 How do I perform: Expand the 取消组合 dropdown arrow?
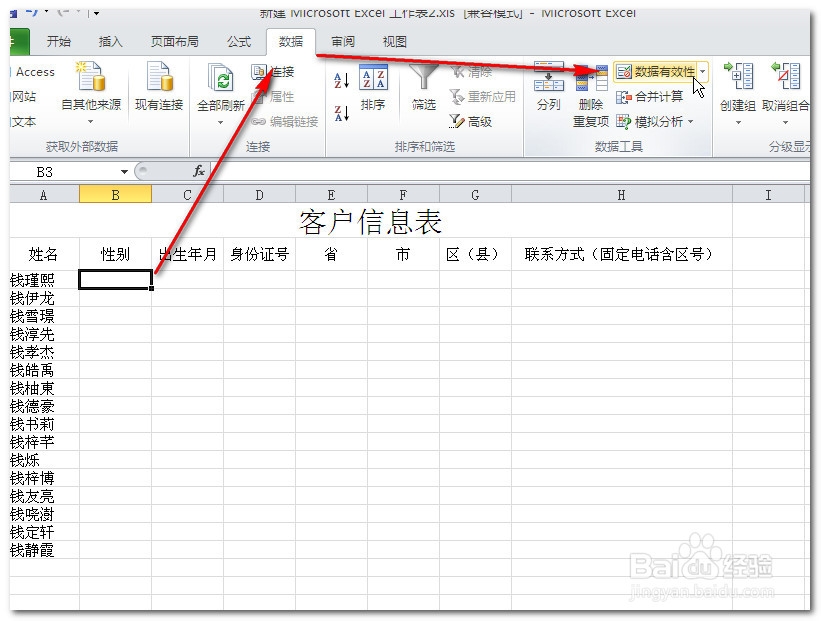click(785, 123)
